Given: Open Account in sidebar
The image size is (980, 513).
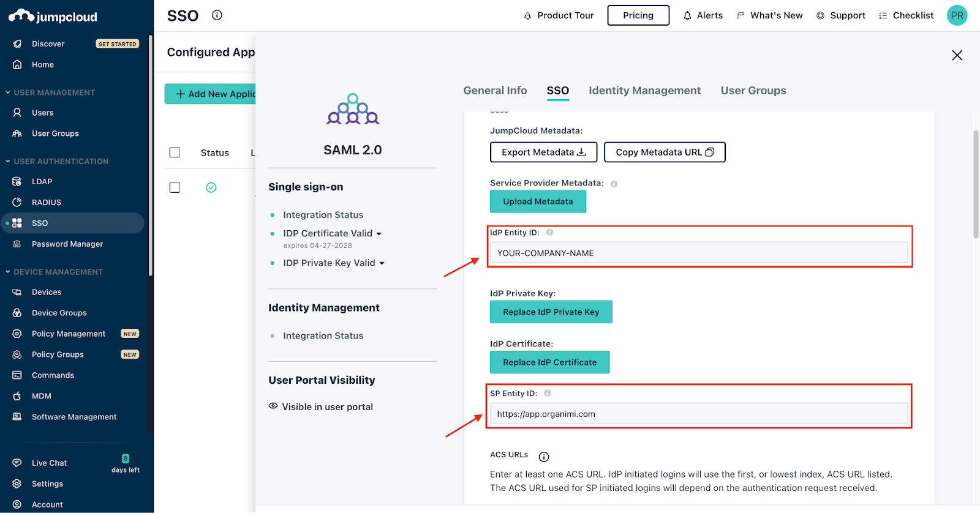Looking at the screenshot, I should click(47, 504).
